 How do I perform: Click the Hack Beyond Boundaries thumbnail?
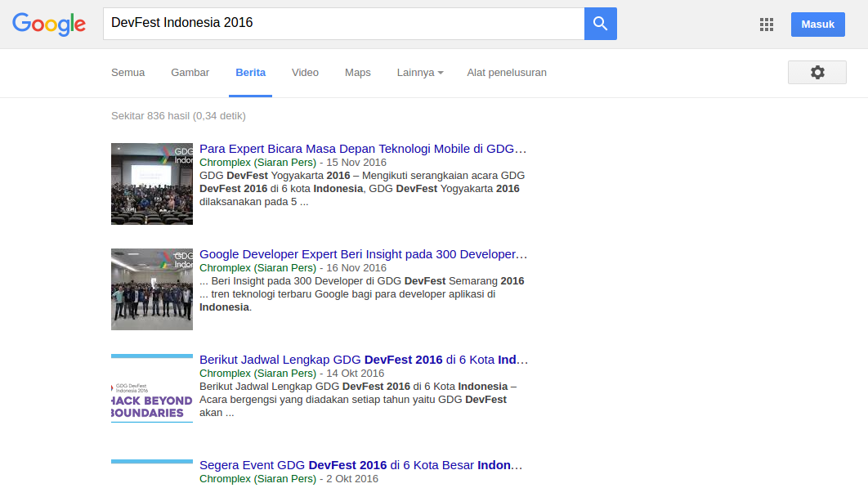pyautogui.click(x=152, y=388)
